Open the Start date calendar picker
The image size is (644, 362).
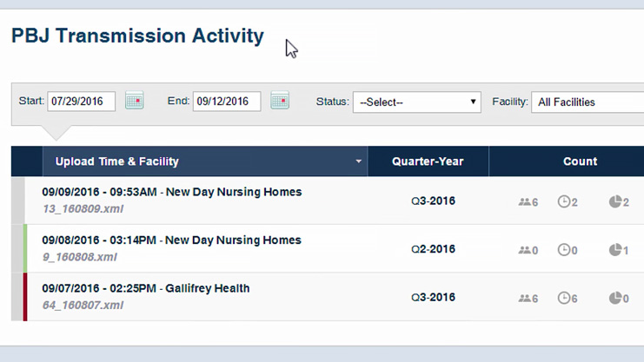point(134,101)
